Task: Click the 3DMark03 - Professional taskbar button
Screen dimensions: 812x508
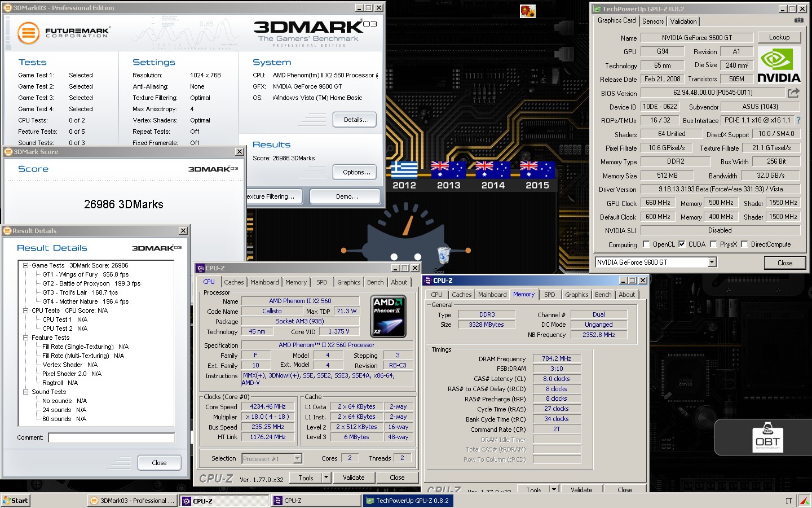Action: (x=133, y=501)
